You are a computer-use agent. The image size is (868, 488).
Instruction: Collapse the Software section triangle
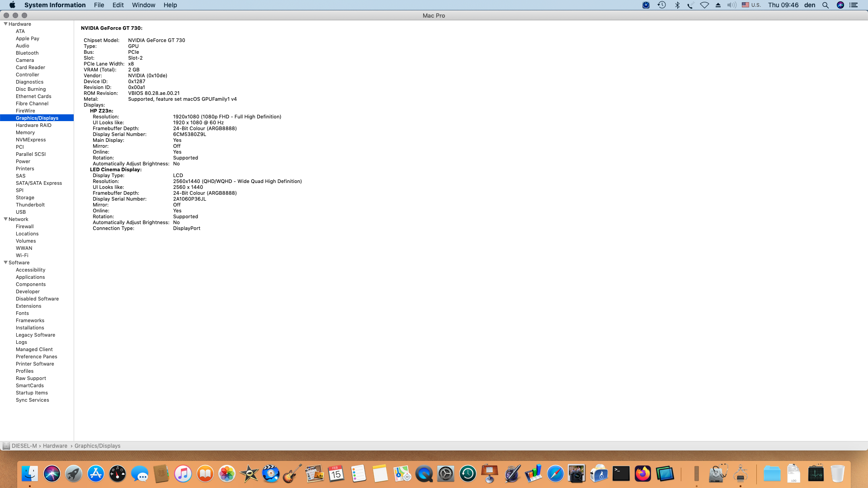tap(5, 263)
